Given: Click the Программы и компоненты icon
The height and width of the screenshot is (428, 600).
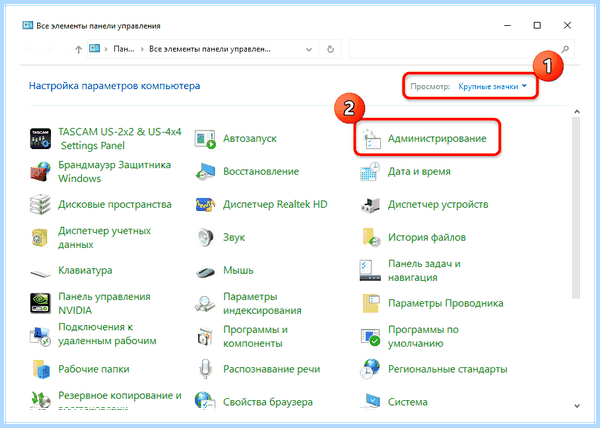Looking at the screenshot, I should (x=205, y=336).
